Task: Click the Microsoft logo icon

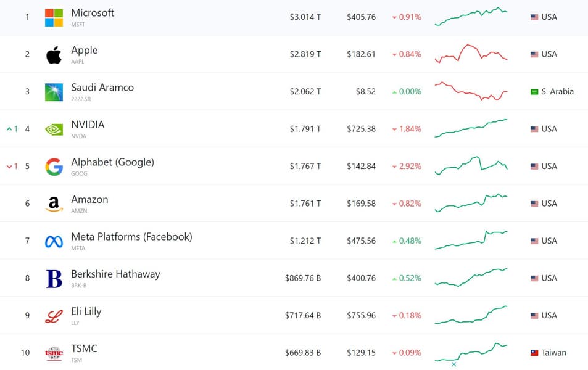Action: point(54,17)
